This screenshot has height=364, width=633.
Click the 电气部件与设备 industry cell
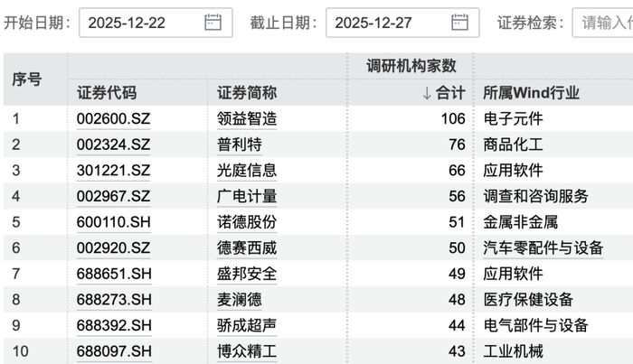click(535, 325)
